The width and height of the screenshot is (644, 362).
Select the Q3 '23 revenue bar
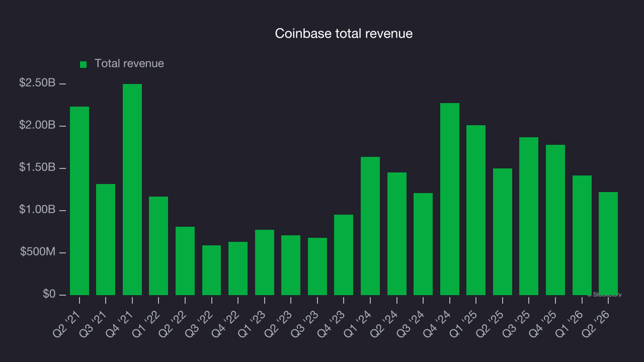tap(317, 266)
